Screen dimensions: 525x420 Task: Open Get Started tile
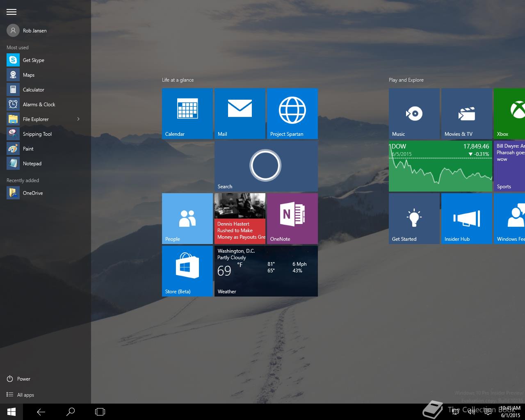pyautogui.click(x=414, y=219)
